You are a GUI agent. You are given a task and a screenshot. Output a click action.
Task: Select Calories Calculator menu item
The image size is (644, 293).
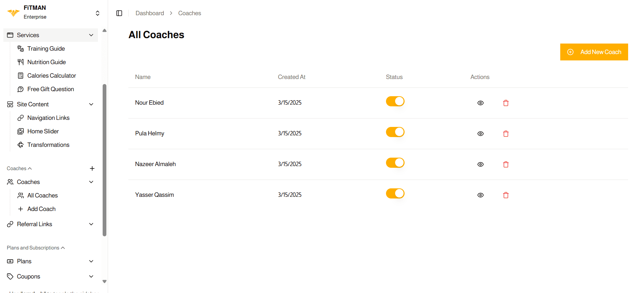[x=51, y=76]
